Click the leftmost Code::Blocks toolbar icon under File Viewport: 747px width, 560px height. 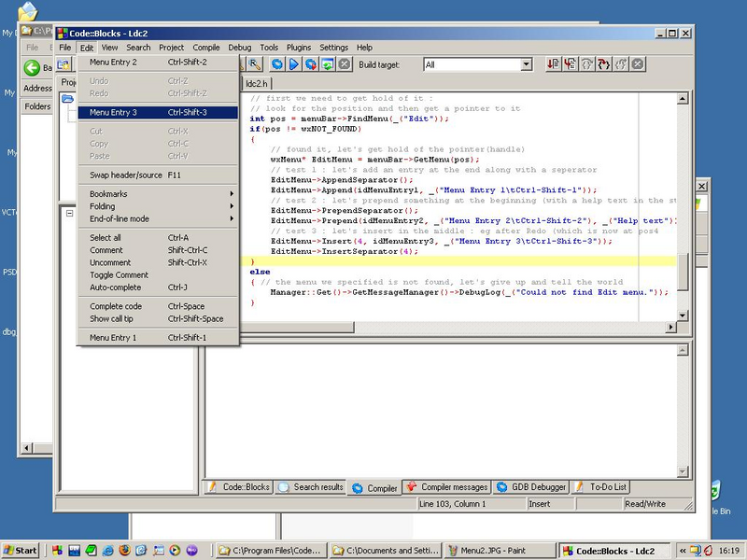click(x=63, y=64)
